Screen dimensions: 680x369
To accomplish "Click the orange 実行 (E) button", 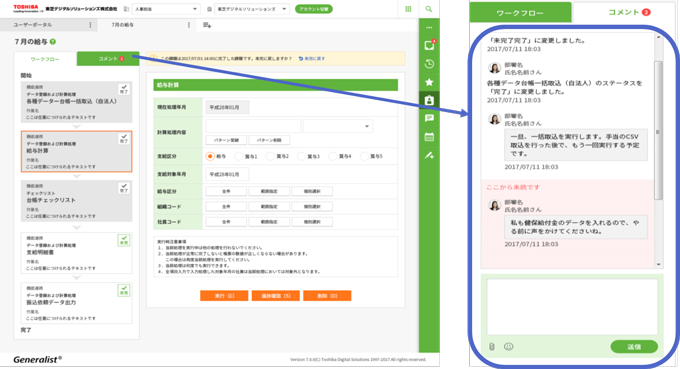I will (x=224, y=296).
